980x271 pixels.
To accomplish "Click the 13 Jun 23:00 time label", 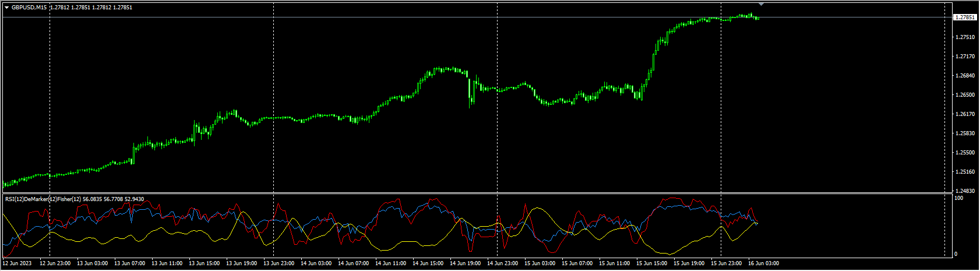I will pos(279,264).
